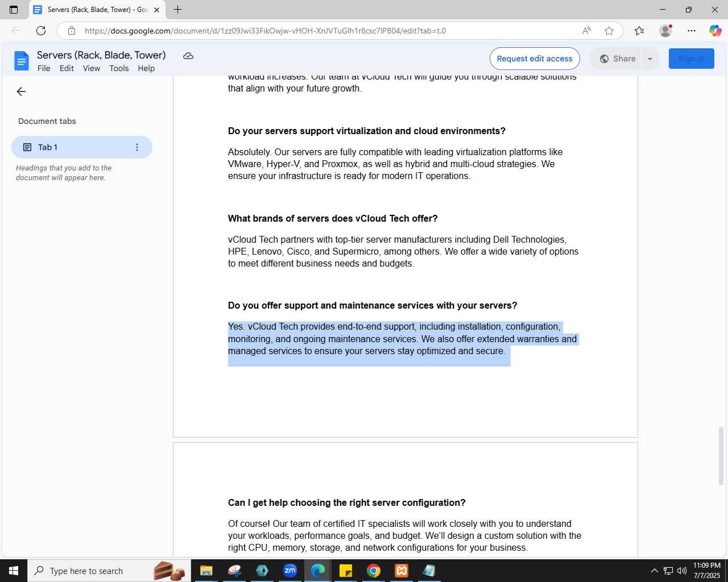Screen dimensions: 728x582
Task: Open Google Chrome from taskbar
Action: (374, 571)
